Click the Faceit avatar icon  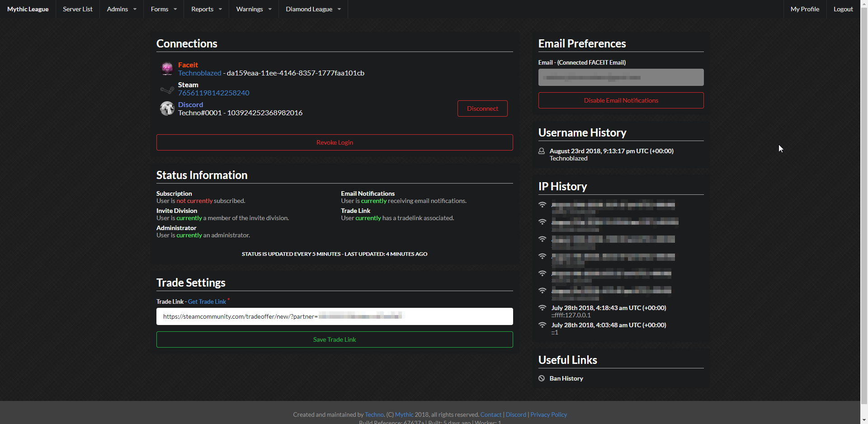pos(167,69)
